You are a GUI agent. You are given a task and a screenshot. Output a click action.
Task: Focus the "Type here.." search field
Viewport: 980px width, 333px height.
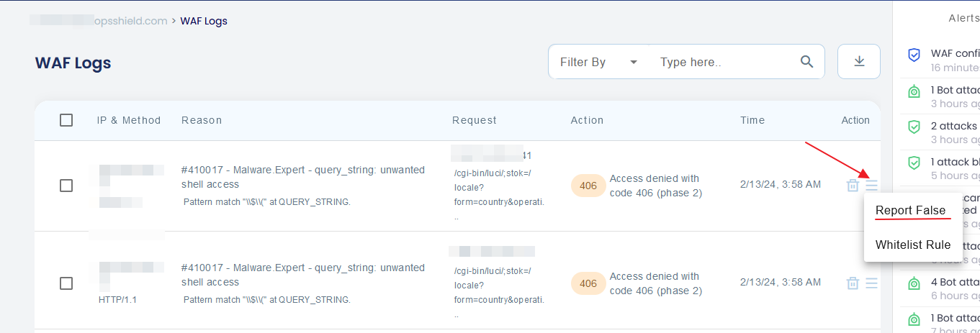pos(724,62)
